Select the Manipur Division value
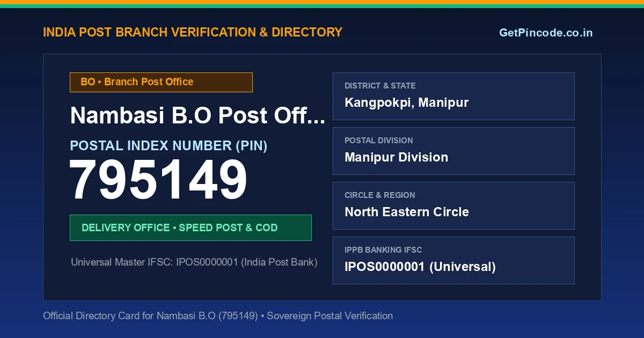The image size is (644, 338). [x=396, y=157]
